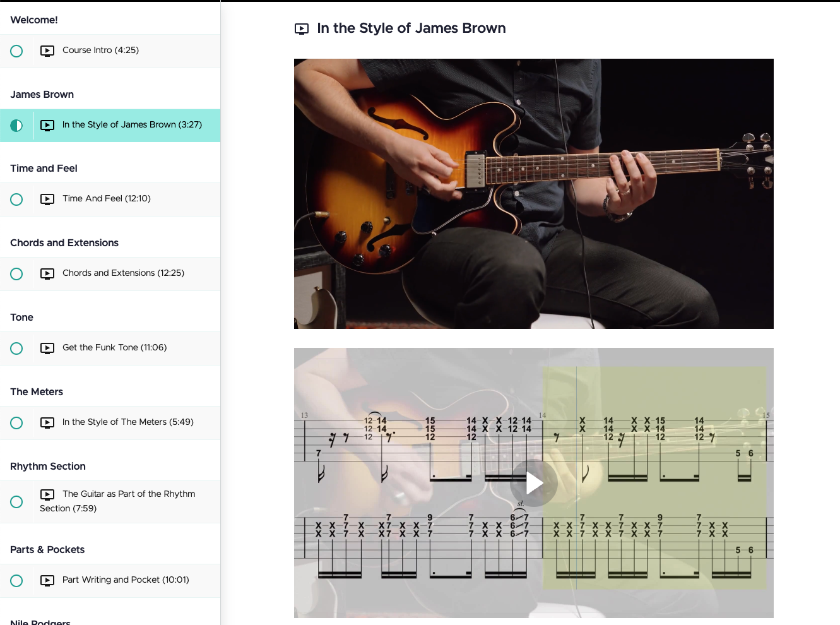Toggle completion circle for Get the Funk Tone
The width and height of the screenshot is (840, 625).
coord(16,348)
